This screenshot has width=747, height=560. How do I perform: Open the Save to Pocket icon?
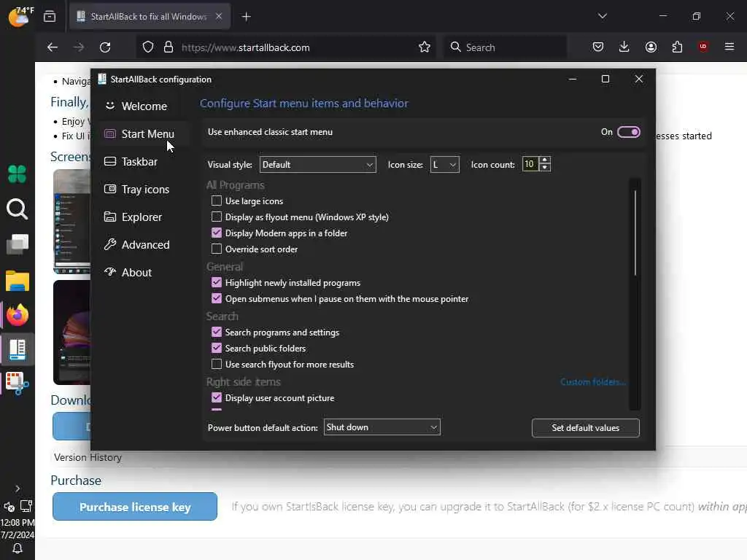(x=598, y=47)
